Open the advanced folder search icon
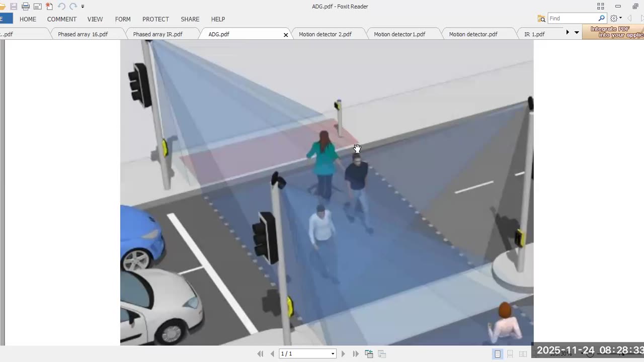This screenshot has width=644, height=362. pyautogui.click(x=541, y=19)
